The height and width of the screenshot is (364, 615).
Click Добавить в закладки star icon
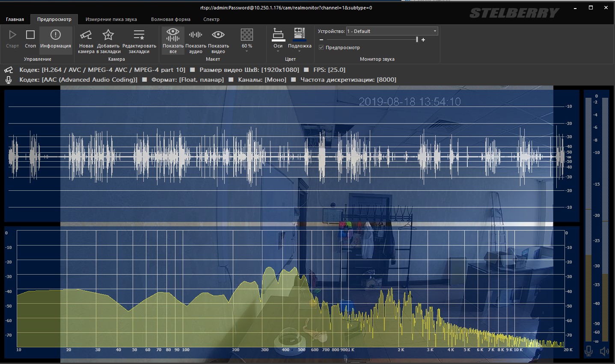[x=108, y=35]
